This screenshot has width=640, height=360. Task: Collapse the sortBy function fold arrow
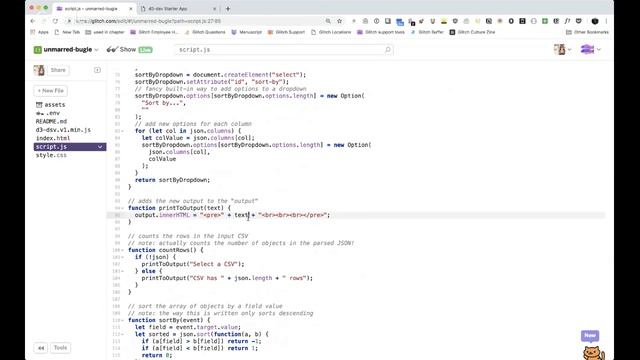[x=123, y=320]
